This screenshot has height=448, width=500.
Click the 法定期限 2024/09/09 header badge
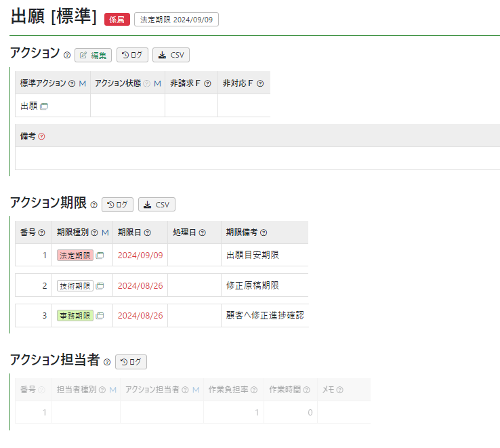(x=176, y=20)
